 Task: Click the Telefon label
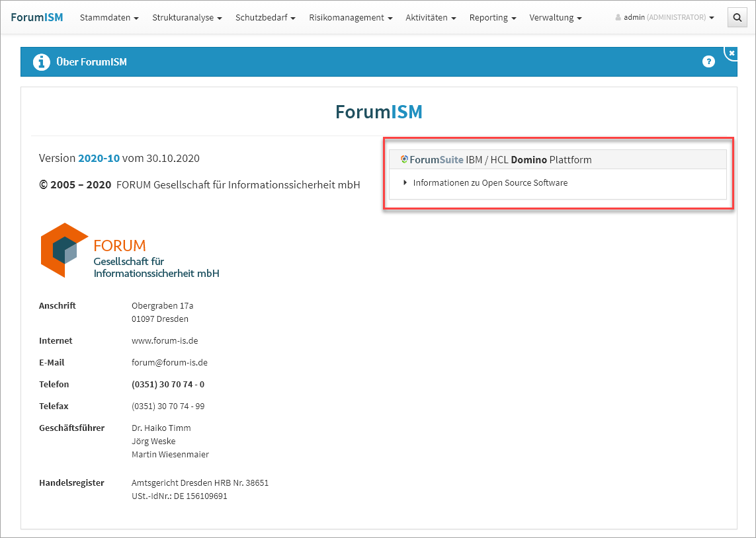(x=54, y=385)
